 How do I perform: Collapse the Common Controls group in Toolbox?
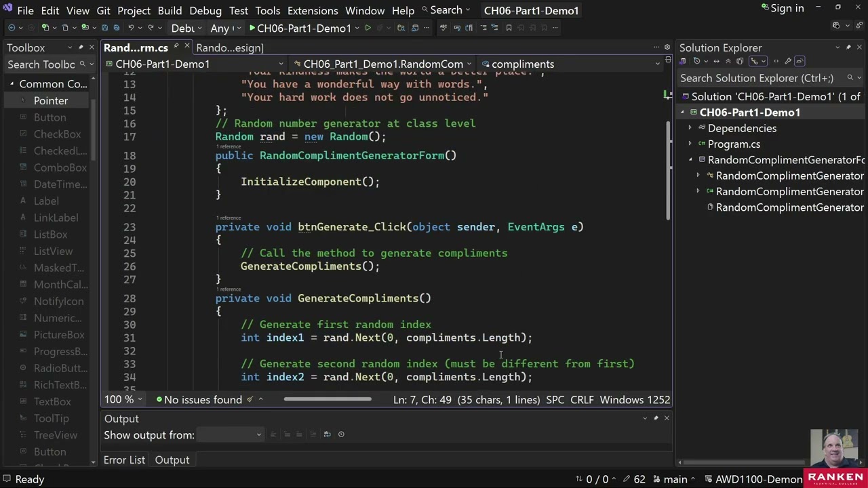click(x=12, y=84)
